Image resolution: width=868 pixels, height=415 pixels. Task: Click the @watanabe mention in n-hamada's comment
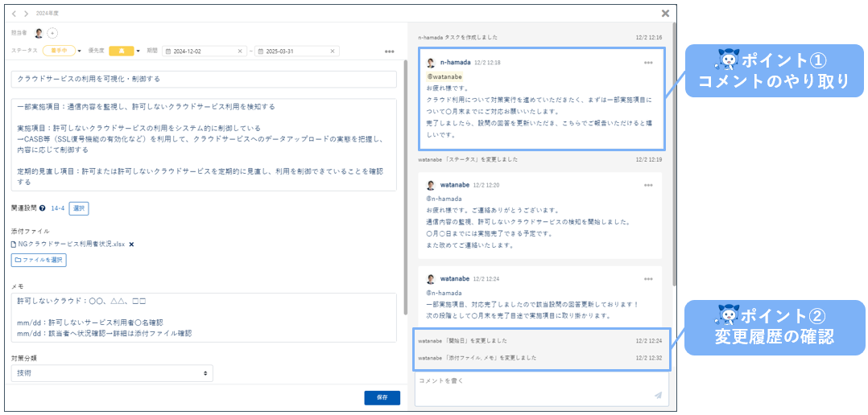click(444, 76)
